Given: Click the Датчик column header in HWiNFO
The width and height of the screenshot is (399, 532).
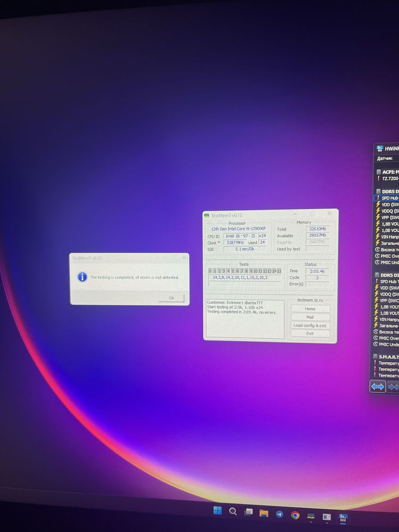Looking at the screenshot, I should click(x=385, y=159).
